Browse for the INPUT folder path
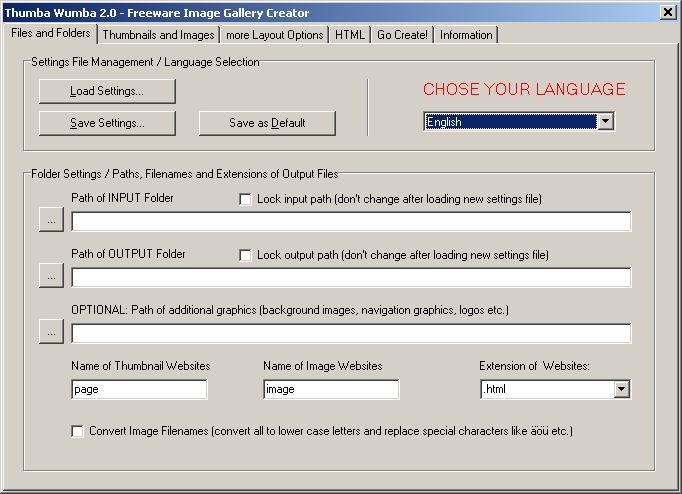The image size is (682, 494). [x=51, y=220]
